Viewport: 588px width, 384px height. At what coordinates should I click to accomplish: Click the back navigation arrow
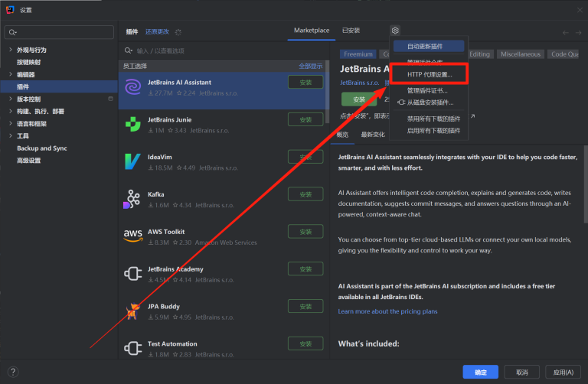pos(566,33)
